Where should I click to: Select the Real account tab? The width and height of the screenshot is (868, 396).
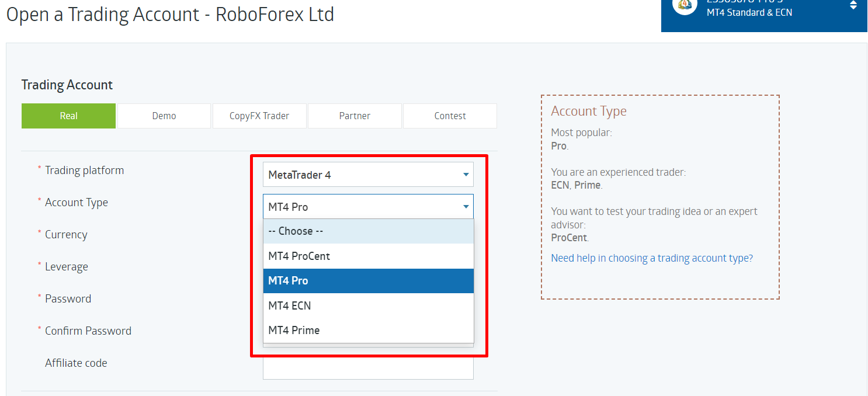tap(68, 116)
